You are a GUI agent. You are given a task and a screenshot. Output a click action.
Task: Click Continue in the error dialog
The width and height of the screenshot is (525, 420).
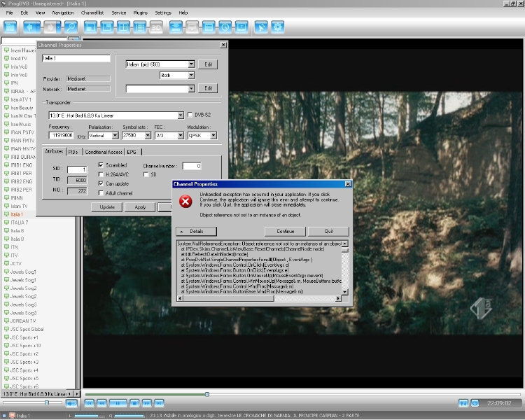pyautogui.click(x=285, y=231)
